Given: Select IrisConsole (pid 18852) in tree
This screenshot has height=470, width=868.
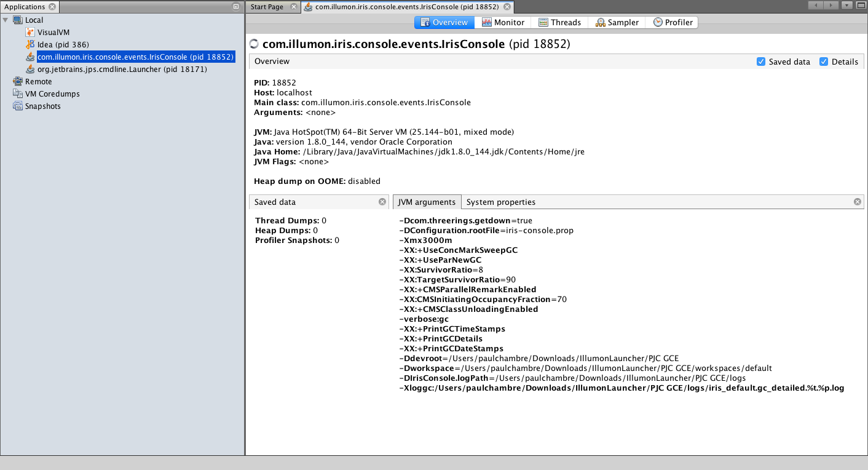Looking at the screenshot, I should [x=135, y=57].
